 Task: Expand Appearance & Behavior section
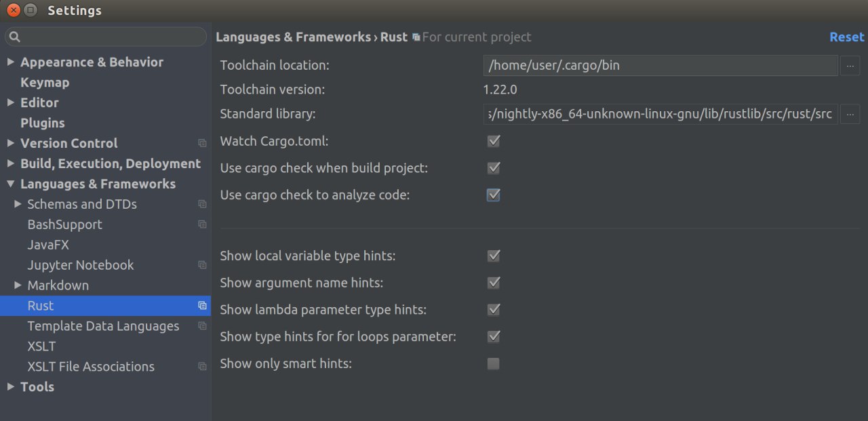[x=10, y=62]
